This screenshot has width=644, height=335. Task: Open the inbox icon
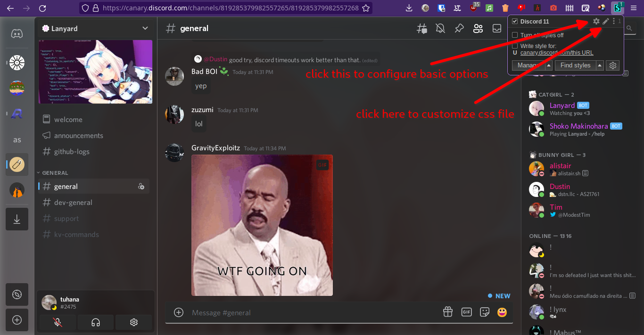497,29
